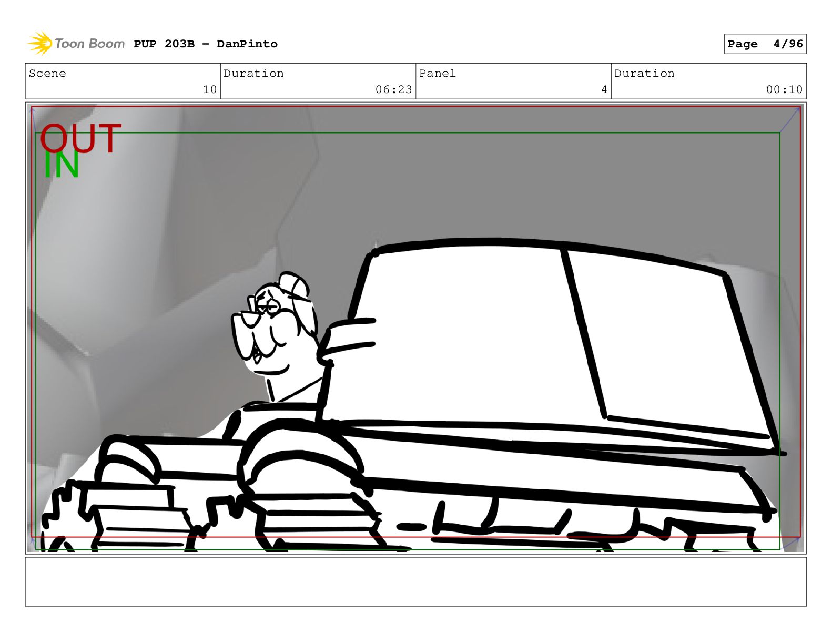Select the project title 'PUP 203B - DanPinto'
The height and width of the screenshot is (644, 832).
tap(206, 44)
